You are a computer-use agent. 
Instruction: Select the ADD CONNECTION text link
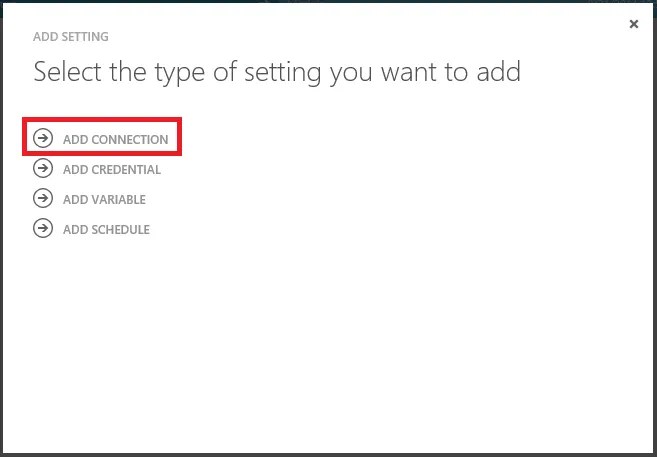pyautogui.click(x=116, y=139)
